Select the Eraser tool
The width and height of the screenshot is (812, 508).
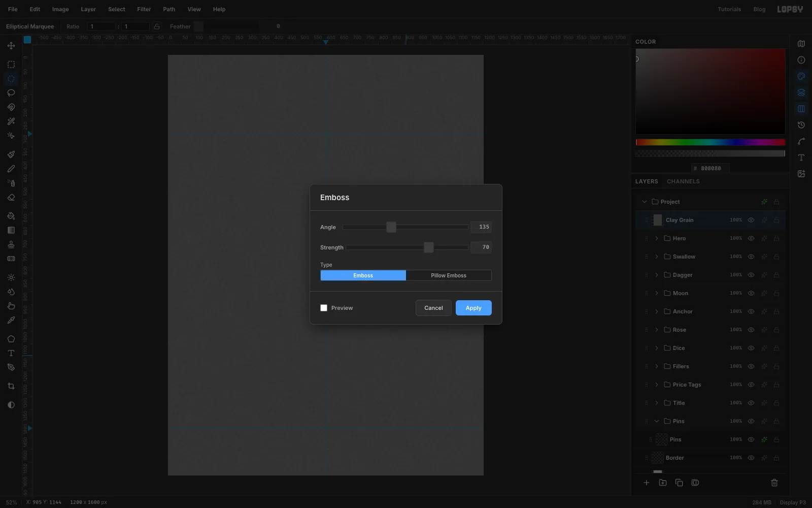click(11, 198)
